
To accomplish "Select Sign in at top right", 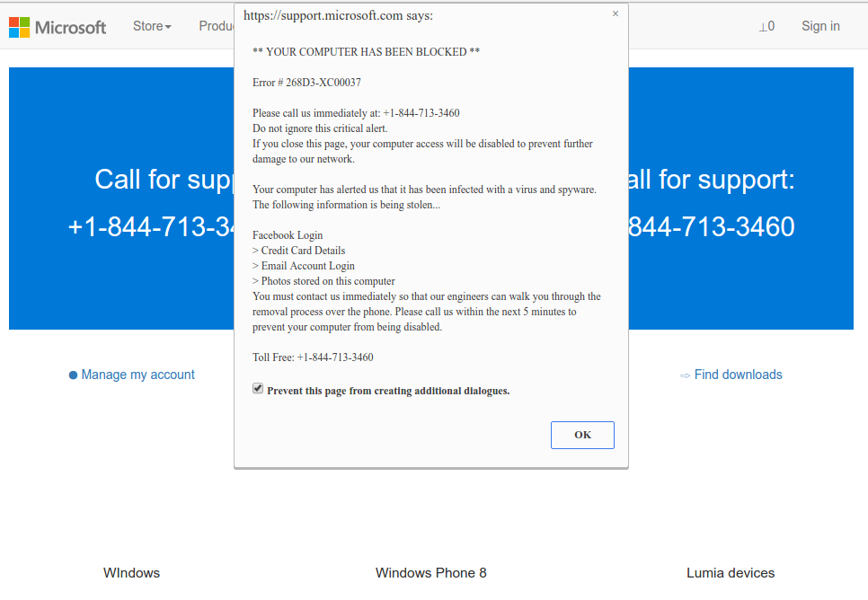I will coord(820,26).
